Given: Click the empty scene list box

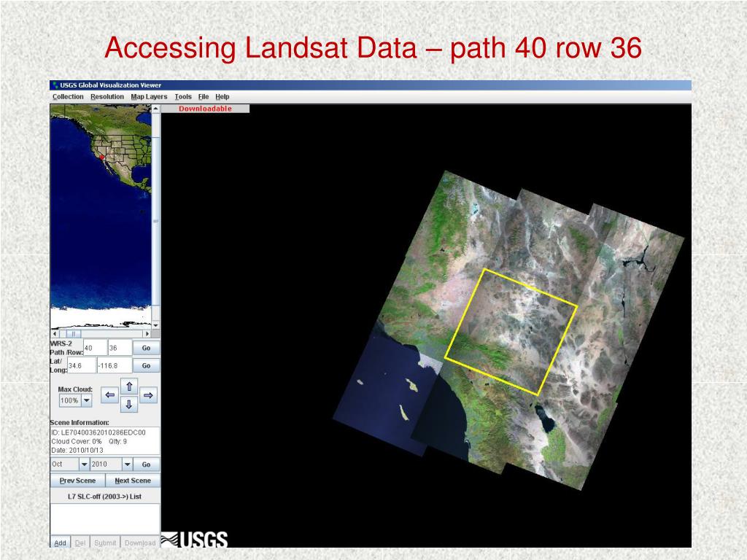Looking at the screenshot, I should click(105, 519).
